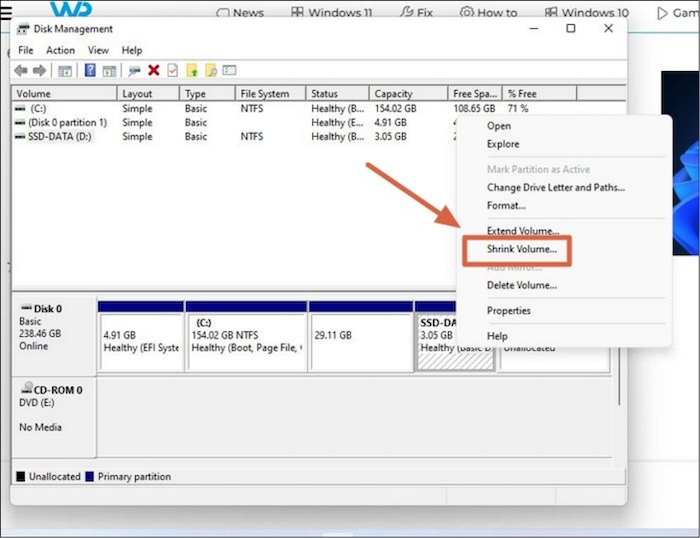
Task: Open Properties from the context menu
Action: (x=508, y=310)
